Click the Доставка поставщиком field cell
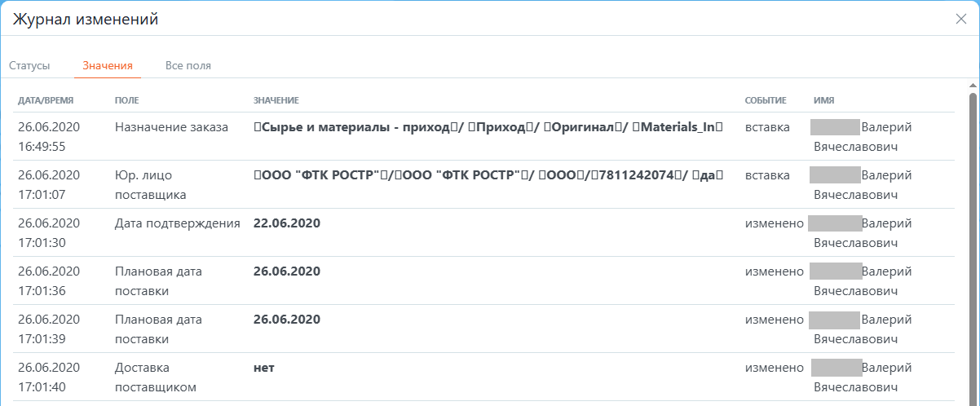This screenshot has width=980, height=406. click(156, 377)
